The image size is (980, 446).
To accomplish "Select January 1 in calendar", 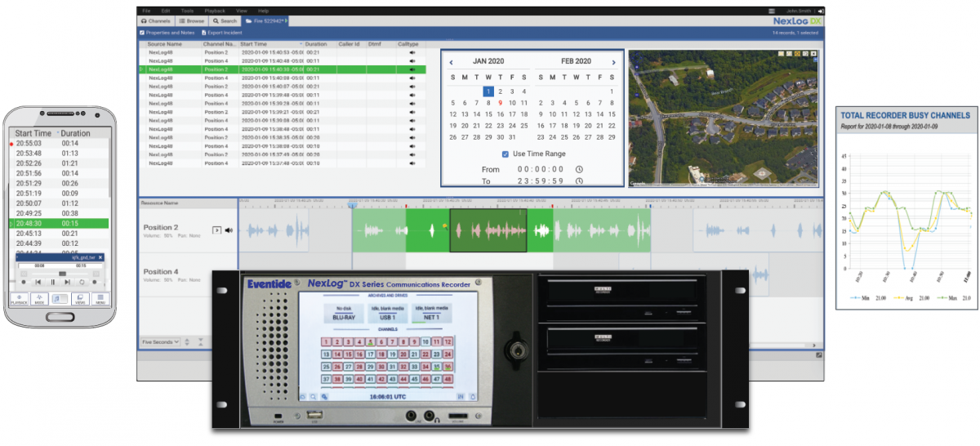I will 488,91.
